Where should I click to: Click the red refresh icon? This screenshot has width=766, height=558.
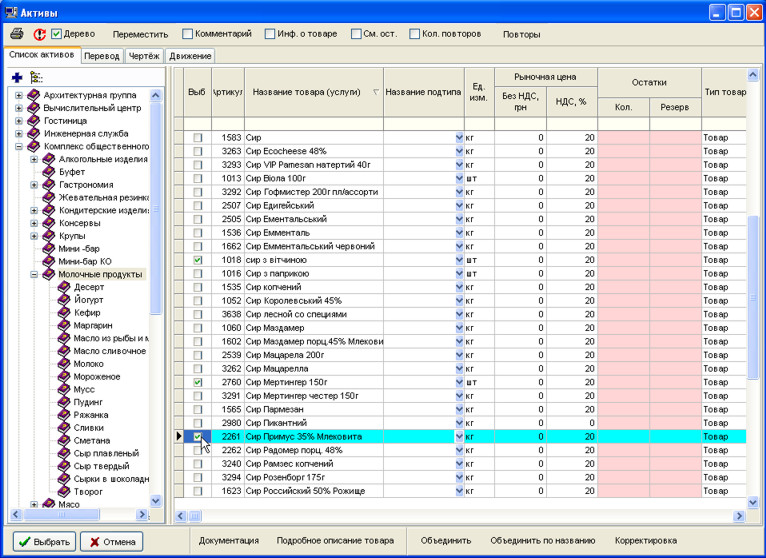(39, 34)
